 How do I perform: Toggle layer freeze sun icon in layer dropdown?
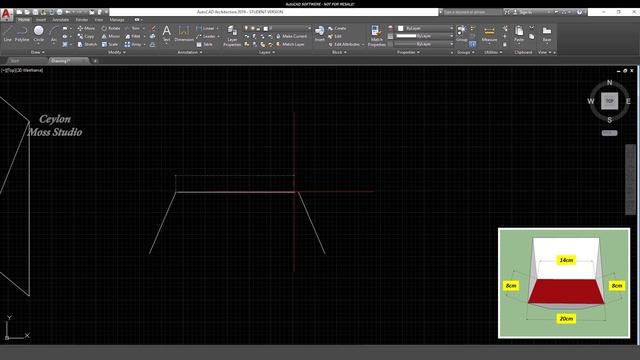click(252, 28)
